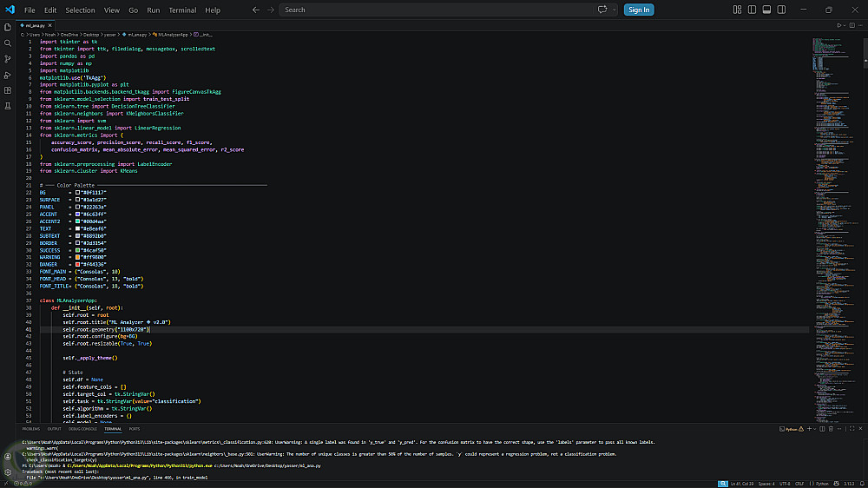Click the Split Editor Right icon
This screenshot has height=488, width=868.
[x=852, y=25]
